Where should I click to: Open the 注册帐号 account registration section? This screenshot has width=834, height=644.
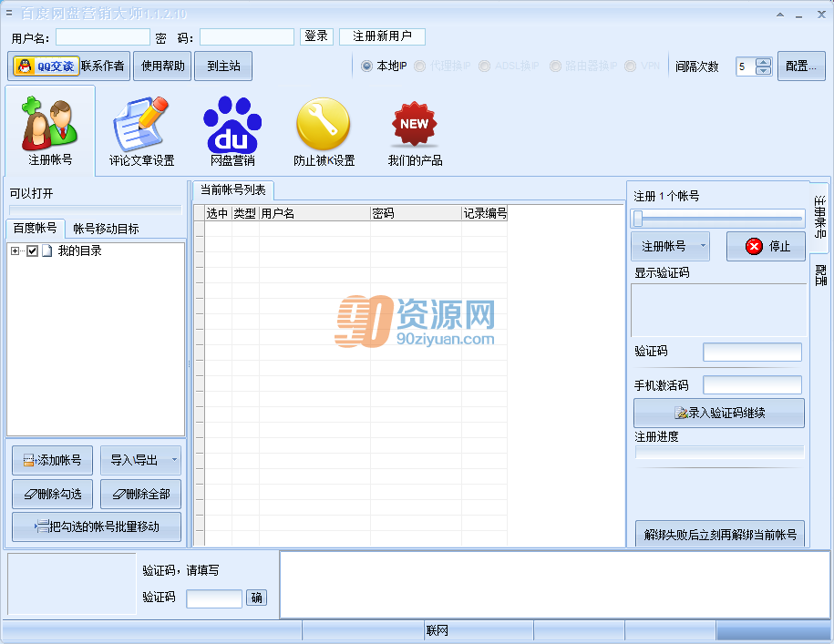[x=50, y=131]
